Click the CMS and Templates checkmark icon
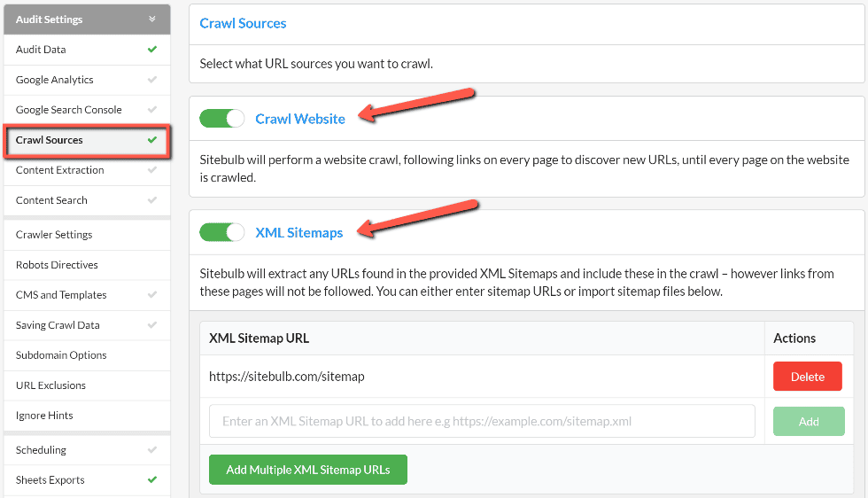The image size is (868, 498). click(152, 295)
